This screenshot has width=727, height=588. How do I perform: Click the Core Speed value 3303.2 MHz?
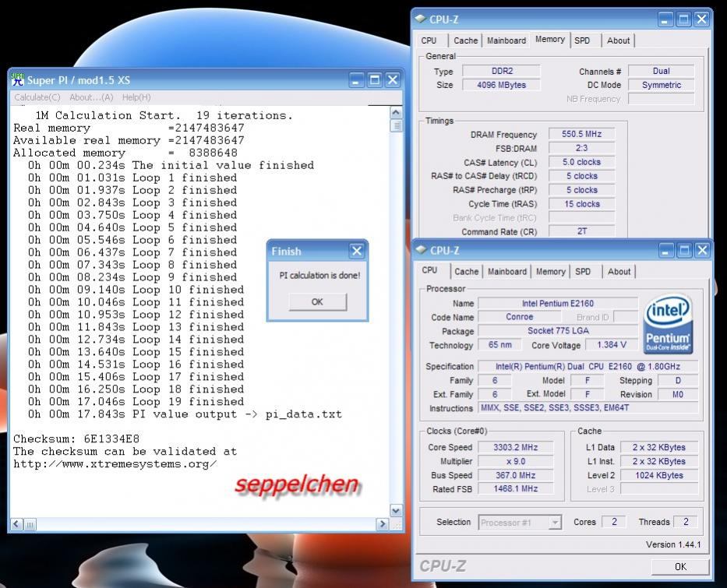point(516,447)
